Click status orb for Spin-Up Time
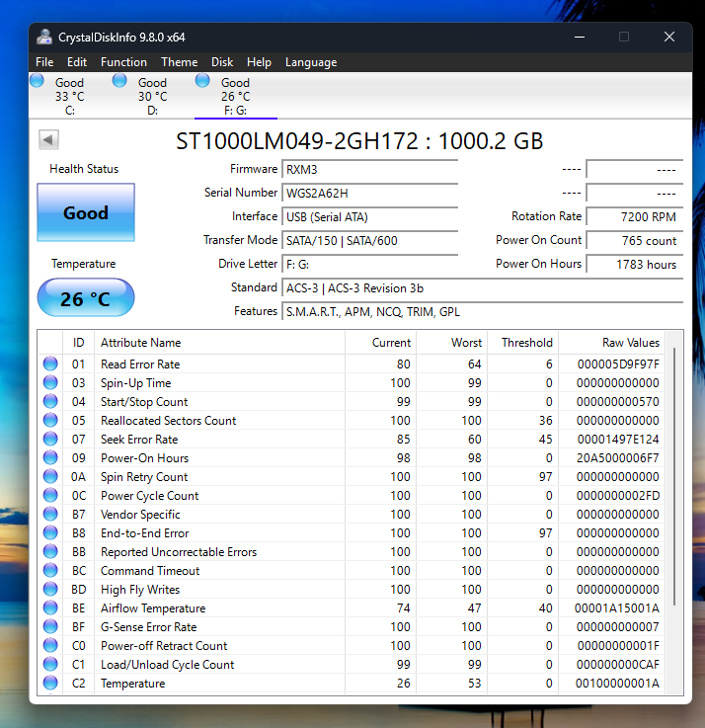The image size is (705, 728). coord(50,382)
